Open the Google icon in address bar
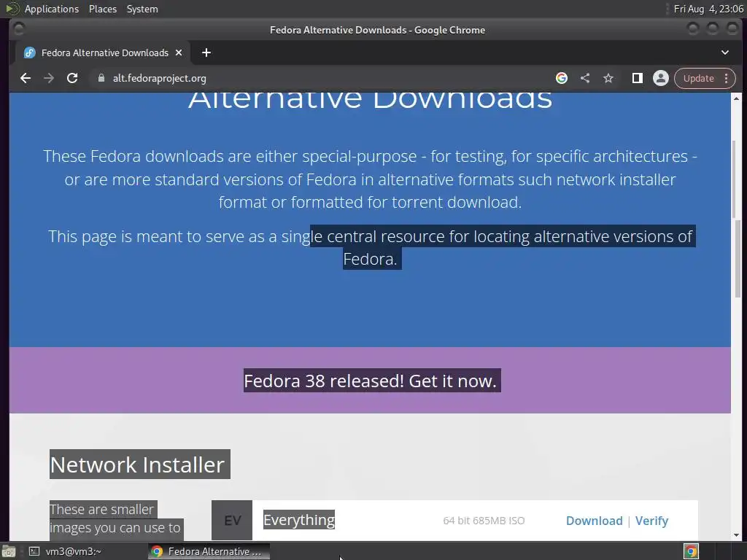The height and width of the screenshot is (560, 747). click(562, 78)
